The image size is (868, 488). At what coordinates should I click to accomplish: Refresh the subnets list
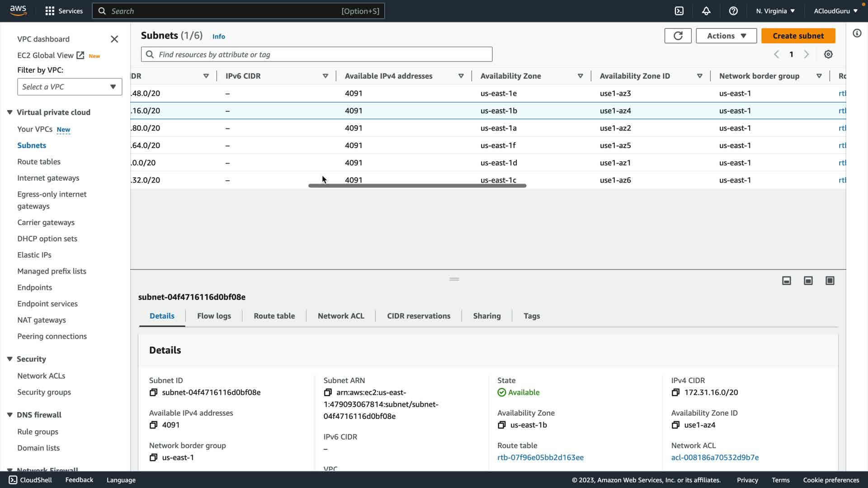[678, 36]
